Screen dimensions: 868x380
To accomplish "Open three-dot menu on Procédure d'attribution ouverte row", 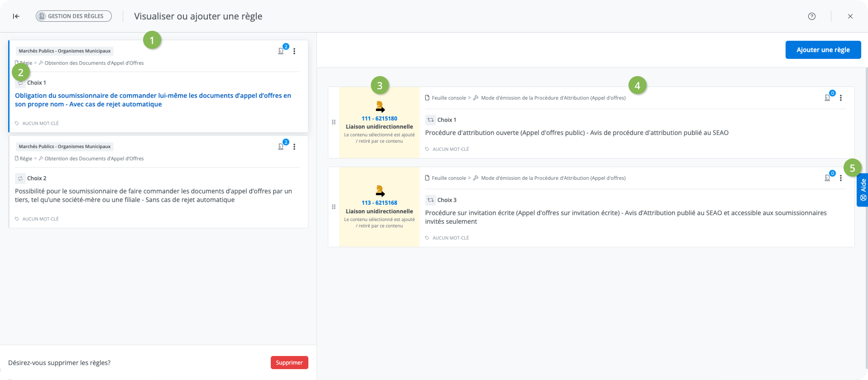I will tap(841, 98).
